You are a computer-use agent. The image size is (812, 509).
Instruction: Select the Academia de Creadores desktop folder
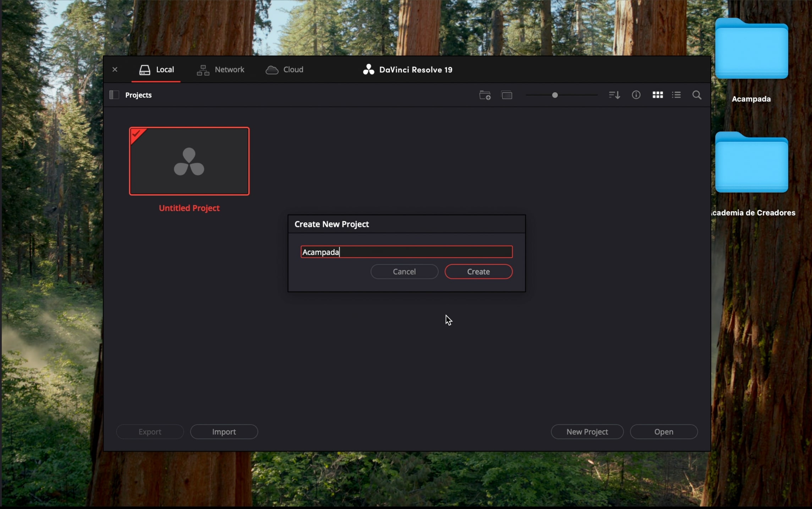[751, 163]
